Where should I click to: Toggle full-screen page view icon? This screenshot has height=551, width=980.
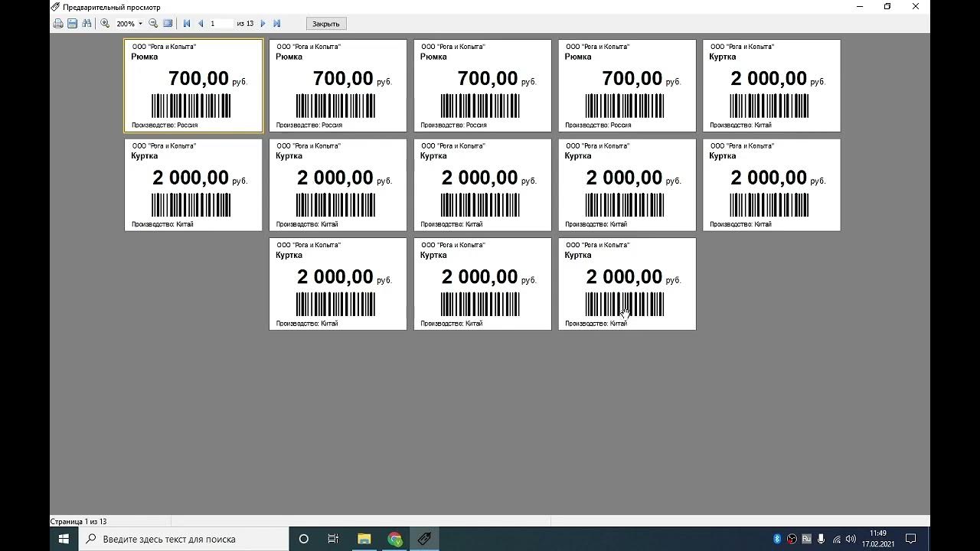click(168, 24)
